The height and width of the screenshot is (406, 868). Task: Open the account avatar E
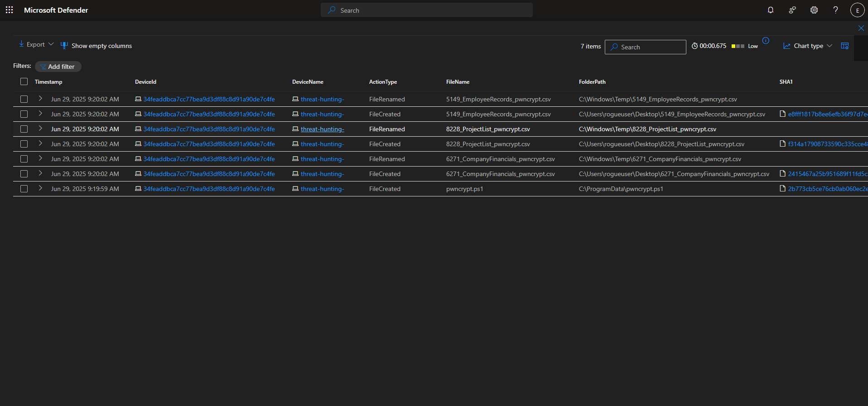tap(858, 10)
